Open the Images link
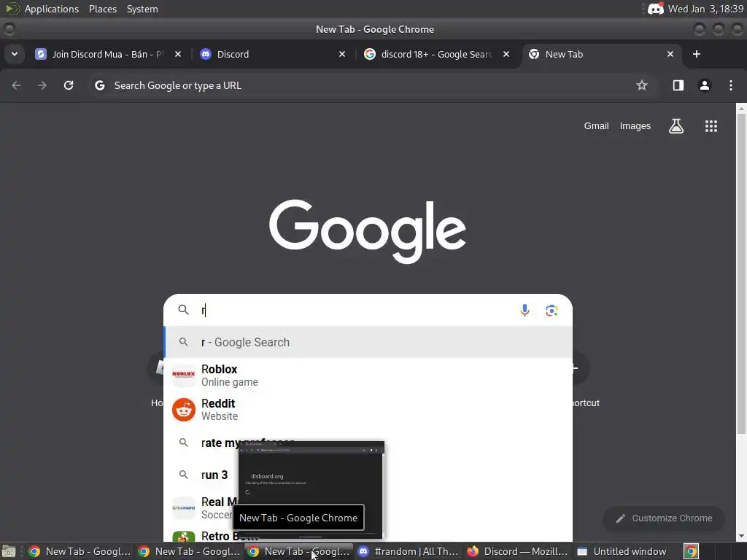Viewport: 747px width, 560px height. pos(635,125)
